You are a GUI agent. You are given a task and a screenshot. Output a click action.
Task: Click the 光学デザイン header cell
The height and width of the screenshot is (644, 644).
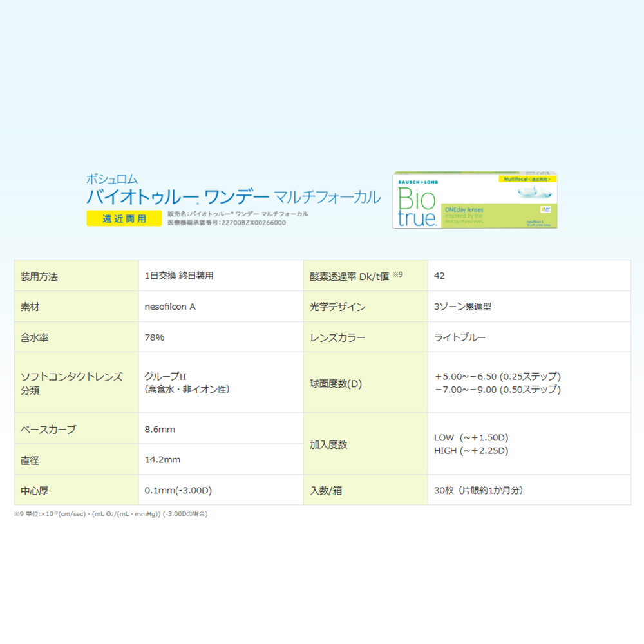366,307
